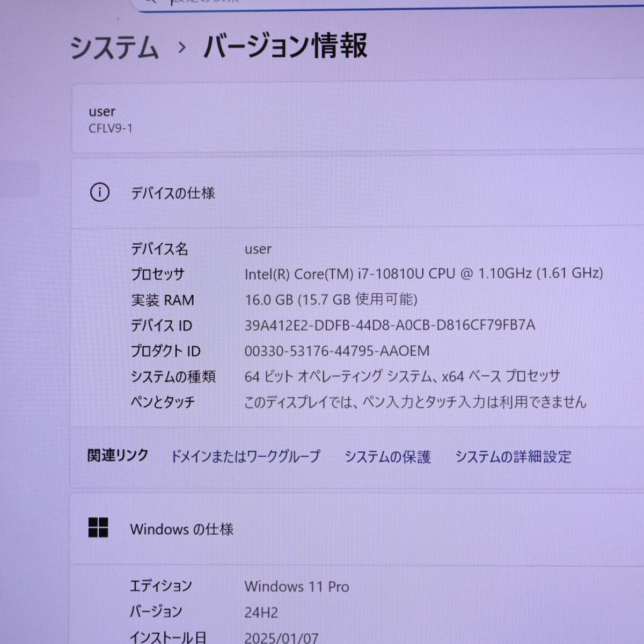Viewport: 644px width, 644px height.
Task: Click the edition value Windows 11 Pro
Action: pos(297,587)
